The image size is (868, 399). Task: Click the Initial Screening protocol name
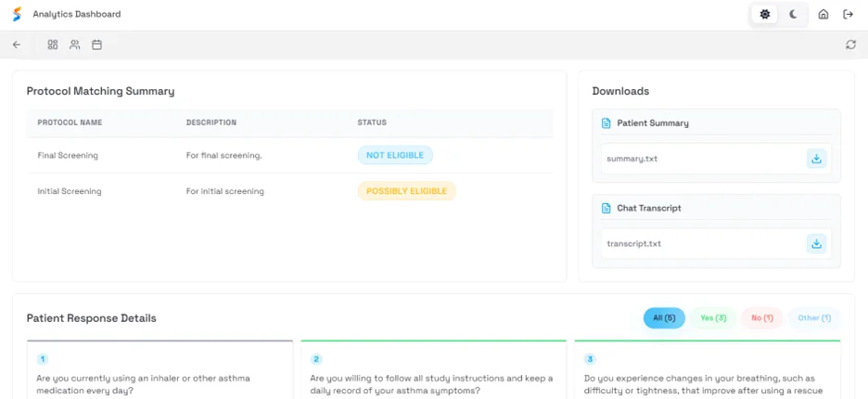[70, 191]
